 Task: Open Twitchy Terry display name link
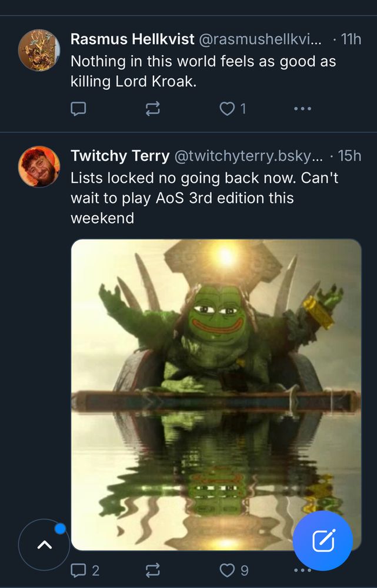tap(120, 156)
